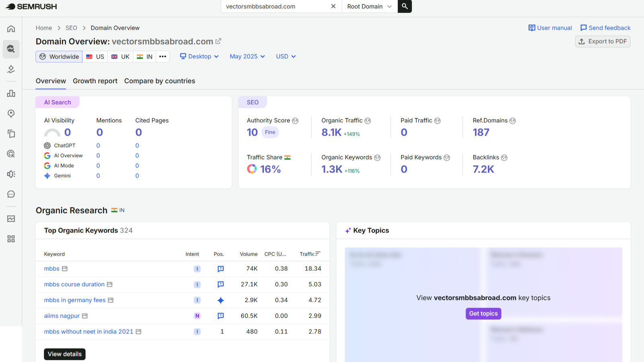
Task: Select the Worldwide region toggle
Action: click(59, 57)
